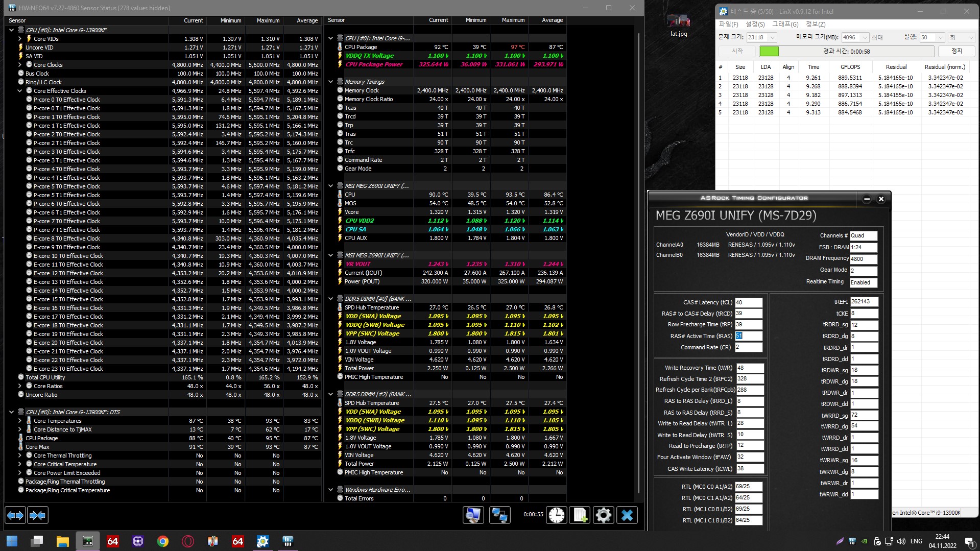Image resolution: width=980 pixels, height=551 pixels.
Task: Open LinX 그래프(G) menu
Action: (x=785, y=25)
